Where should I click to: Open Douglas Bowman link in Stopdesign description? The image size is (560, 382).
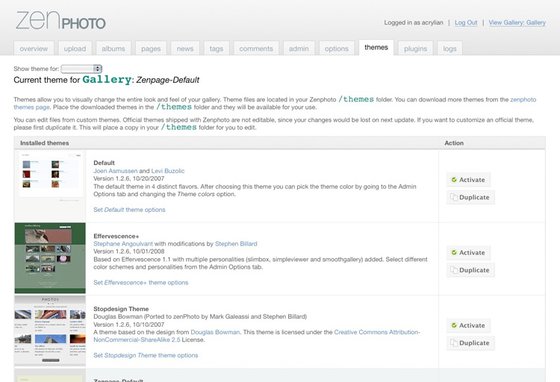215,332
